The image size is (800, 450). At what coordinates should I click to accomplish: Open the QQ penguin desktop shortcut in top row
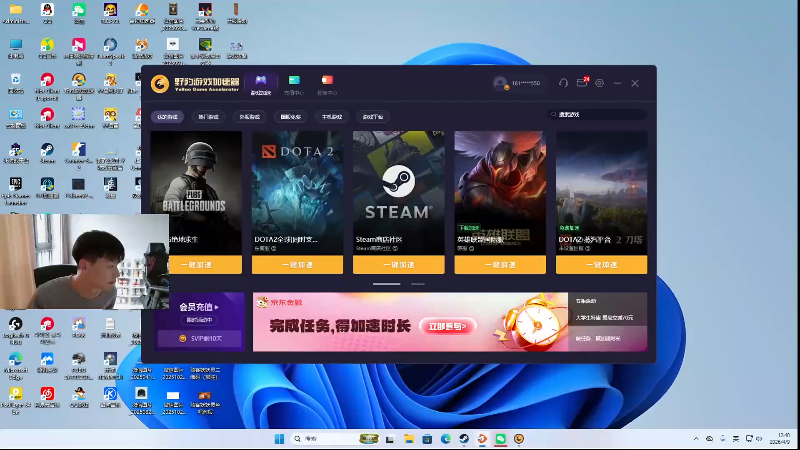[x=47, y=14]
